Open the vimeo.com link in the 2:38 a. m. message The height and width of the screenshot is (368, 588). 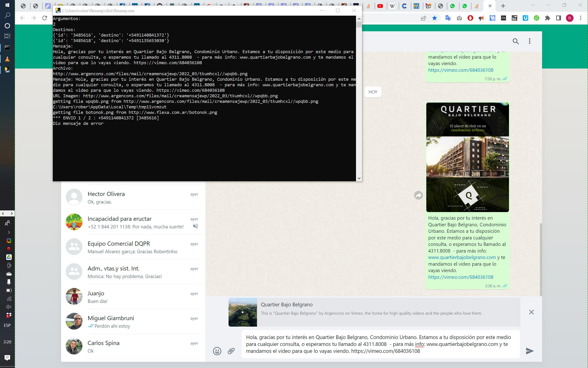pos(461,277)
